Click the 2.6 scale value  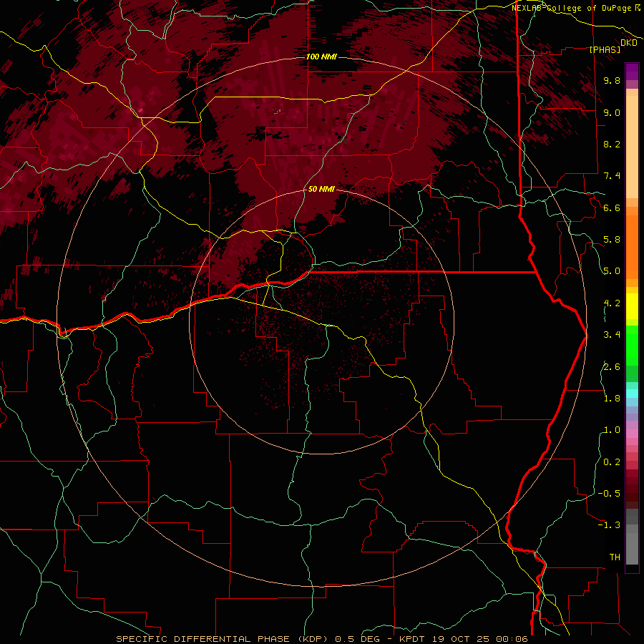coord(612,367)
